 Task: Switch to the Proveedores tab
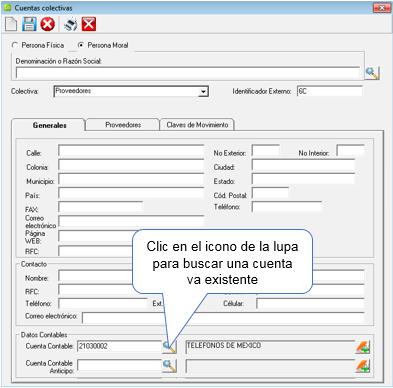[123, 125]
